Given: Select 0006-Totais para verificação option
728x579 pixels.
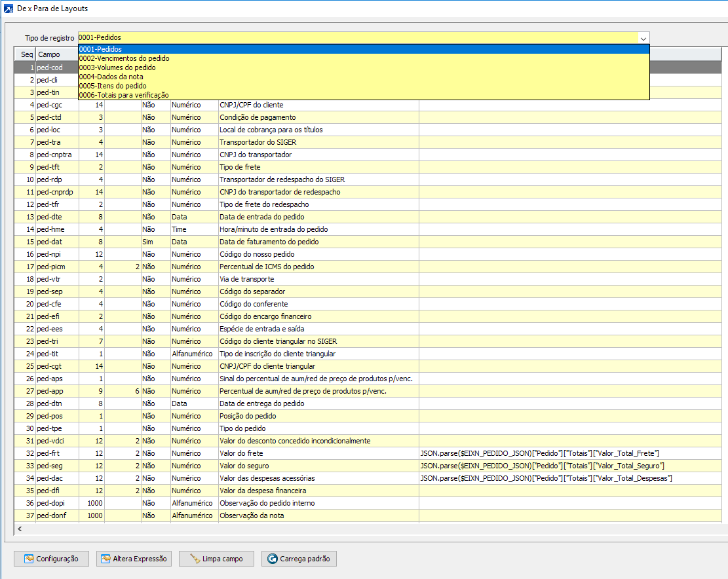Looking at the screenshot, I should point(124,95).
